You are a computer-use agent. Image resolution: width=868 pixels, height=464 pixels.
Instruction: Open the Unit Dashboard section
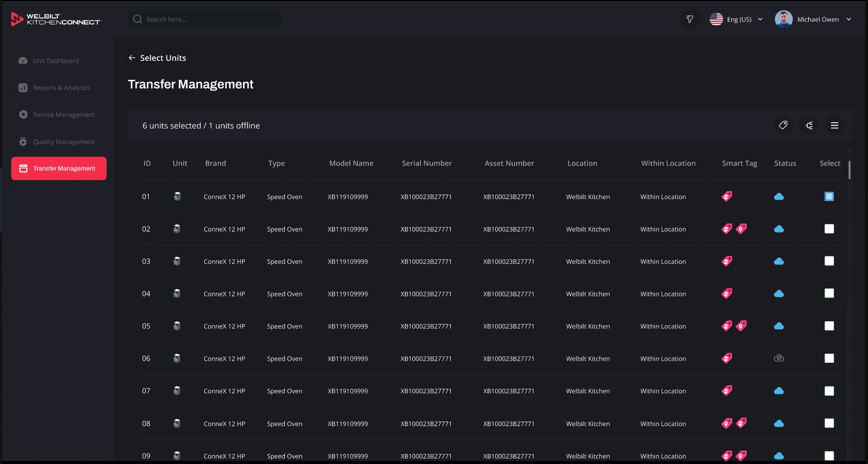[55, 60]
